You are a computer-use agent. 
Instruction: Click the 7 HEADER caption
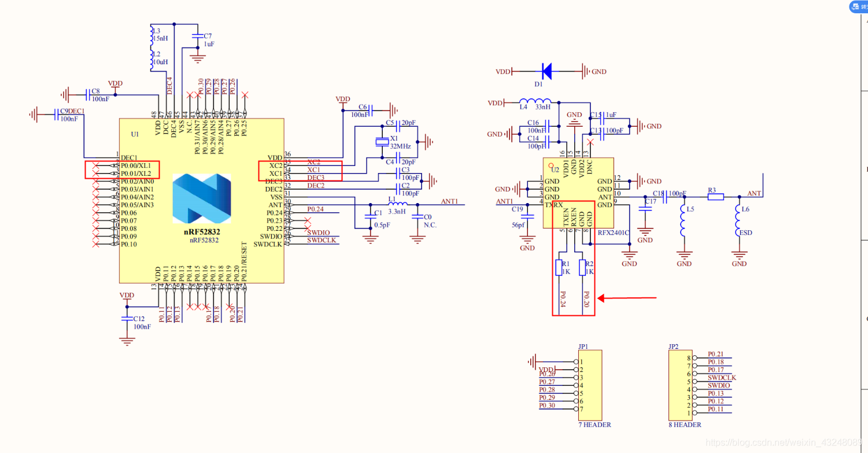coord(594,425)
